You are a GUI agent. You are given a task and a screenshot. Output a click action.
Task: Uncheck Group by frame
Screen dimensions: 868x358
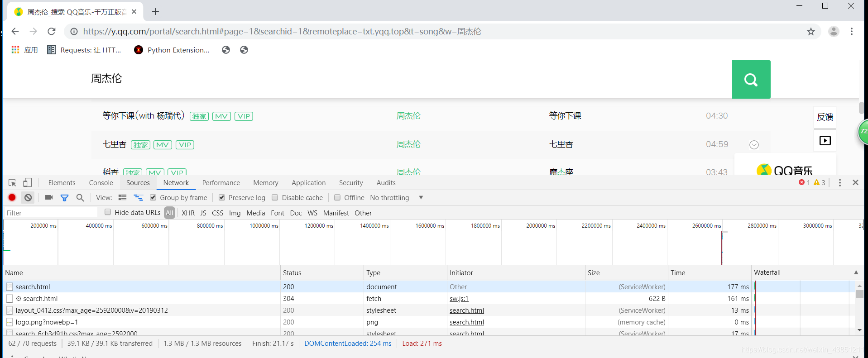(x=153, y=198)
